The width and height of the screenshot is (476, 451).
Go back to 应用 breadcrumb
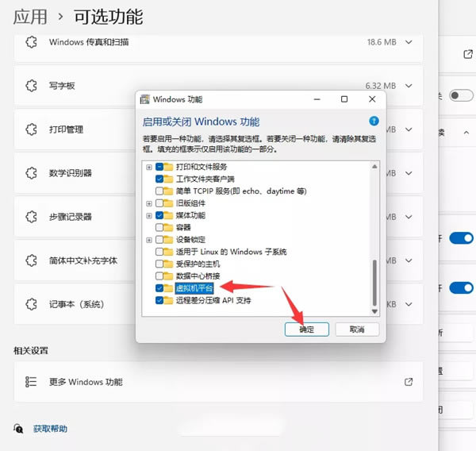coord(30,17)
